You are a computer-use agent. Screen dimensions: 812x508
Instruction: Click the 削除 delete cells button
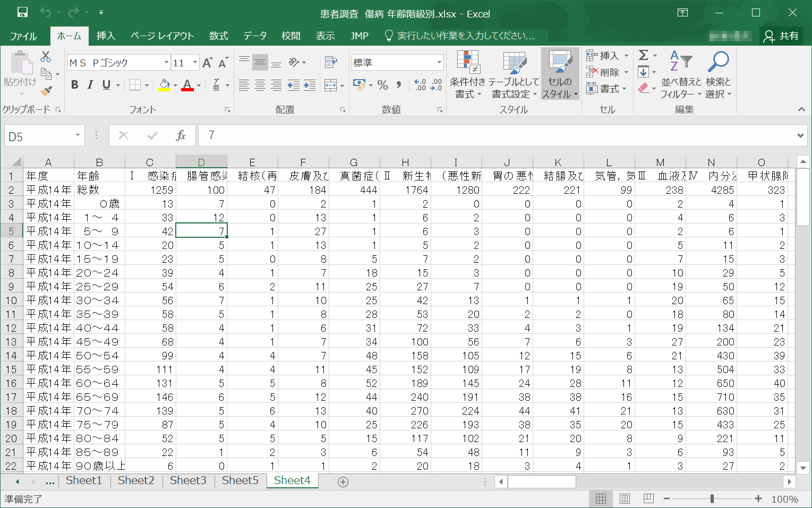click(x=608, y=72)
